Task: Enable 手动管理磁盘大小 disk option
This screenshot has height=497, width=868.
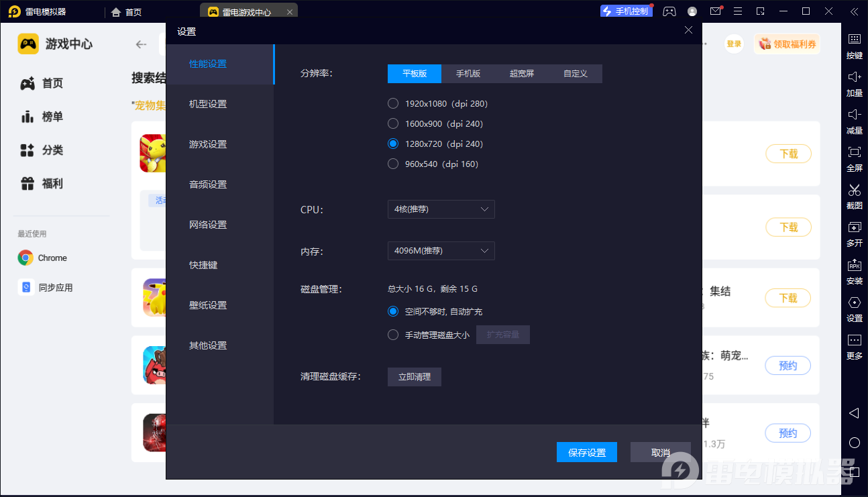Action: [x=393, y=335]
